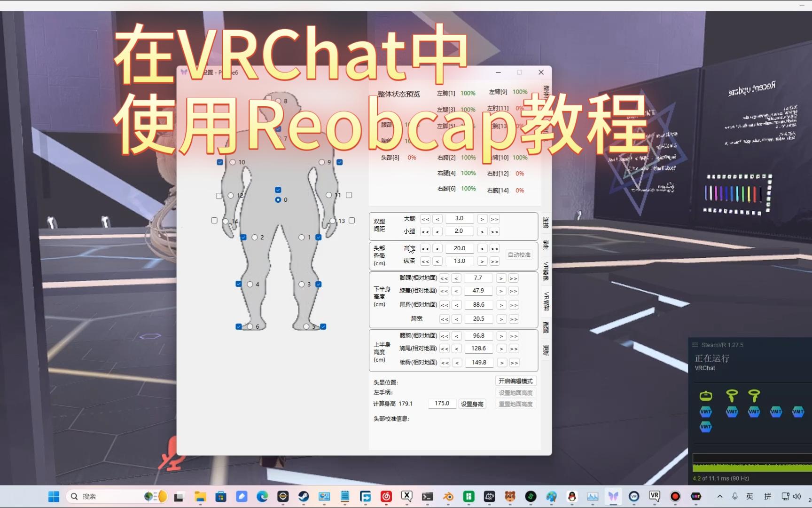The height and width of the screenshot is (508, 812).
Task: Click red record-button icon in taskbar
Action: [675, 496]
